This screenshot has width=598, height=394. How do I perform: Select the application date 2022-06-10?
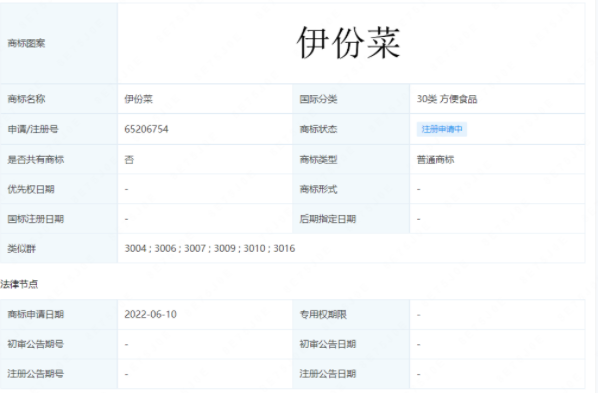point(150,314)
